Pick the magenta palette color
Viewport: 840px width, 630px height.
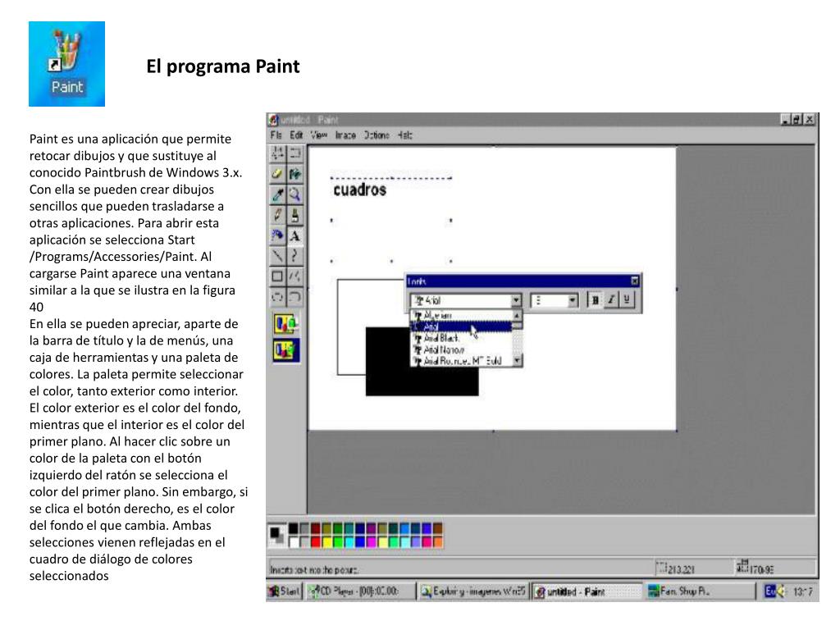point(372,541)
